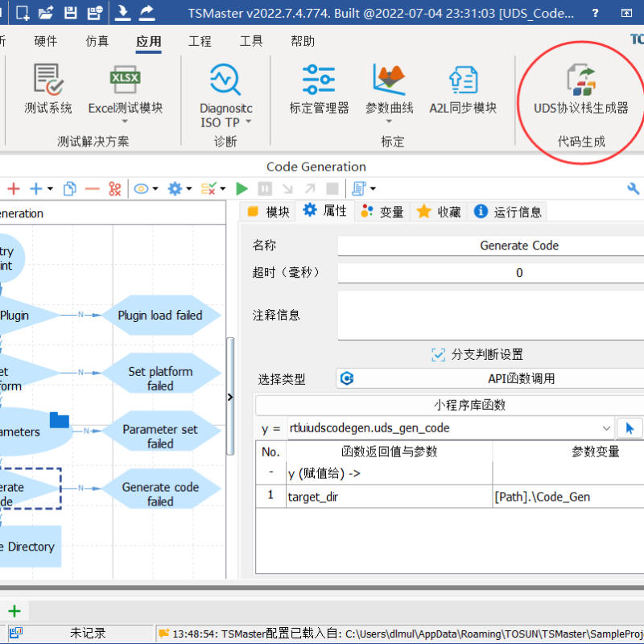Open the UDS协议栈生成器 code generator

[580, 90]
